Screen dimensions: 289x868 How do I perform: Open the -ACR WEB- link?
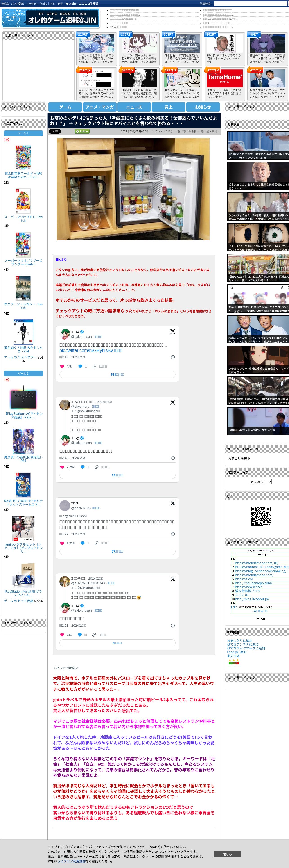coord(261,611)
